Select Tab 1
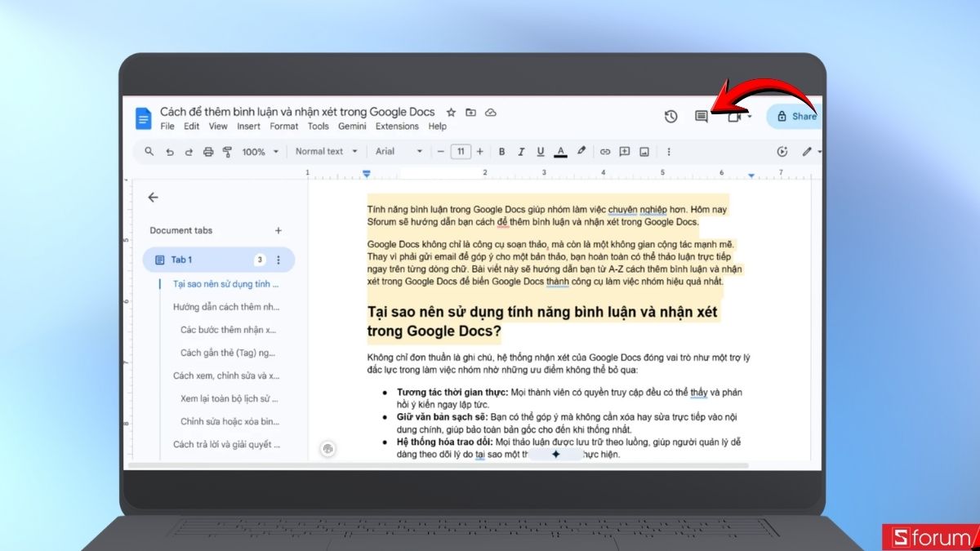 [x=218, y=260]
